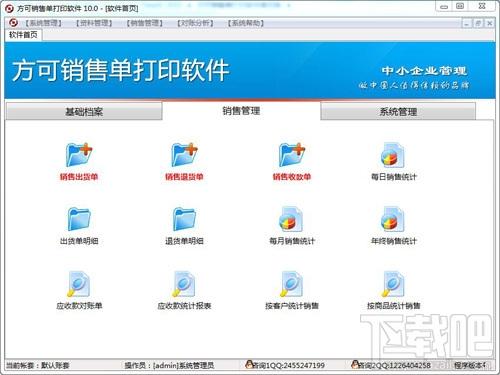Minimize the inner 软件首页 child window
Screen dimensions: 500x375
(x=466, y=23)
